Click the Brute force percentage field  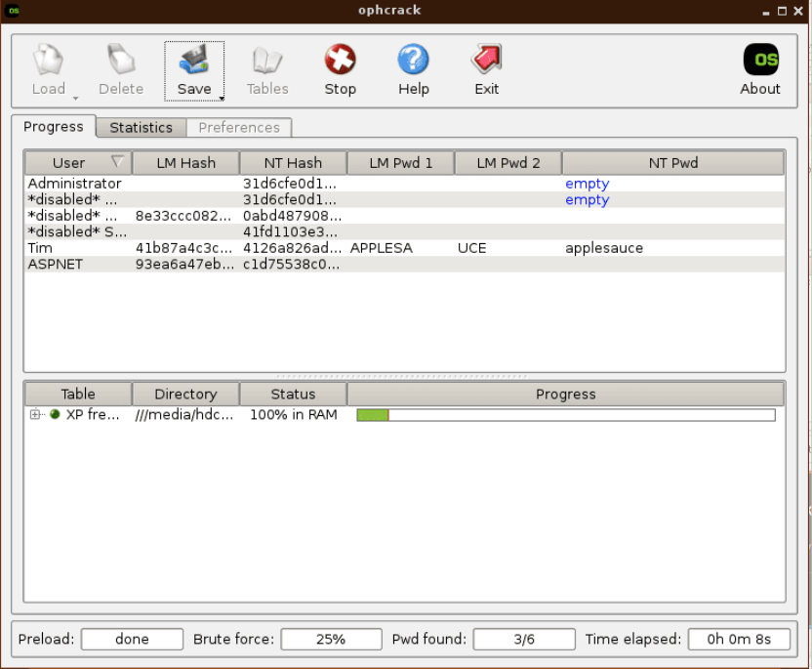[331, 640]
